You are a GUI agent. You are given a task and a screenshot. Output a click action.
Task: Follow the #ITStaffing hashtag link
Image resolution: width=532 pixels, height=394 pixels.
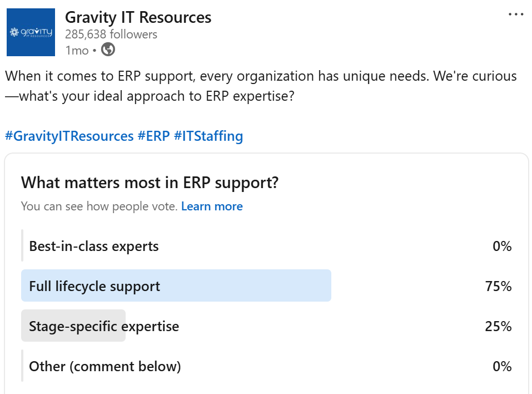(208, 136)
